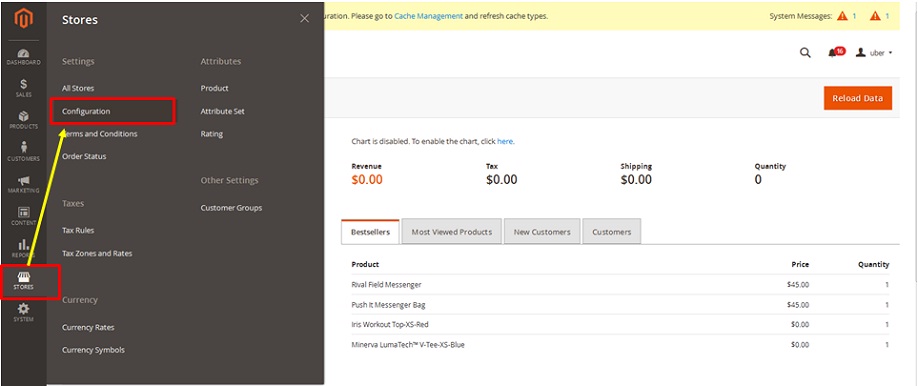Switch to Most Viewed Products tab
Viewport: 918px width, 386px height.
pyautogui.click(x=451, y=232)
